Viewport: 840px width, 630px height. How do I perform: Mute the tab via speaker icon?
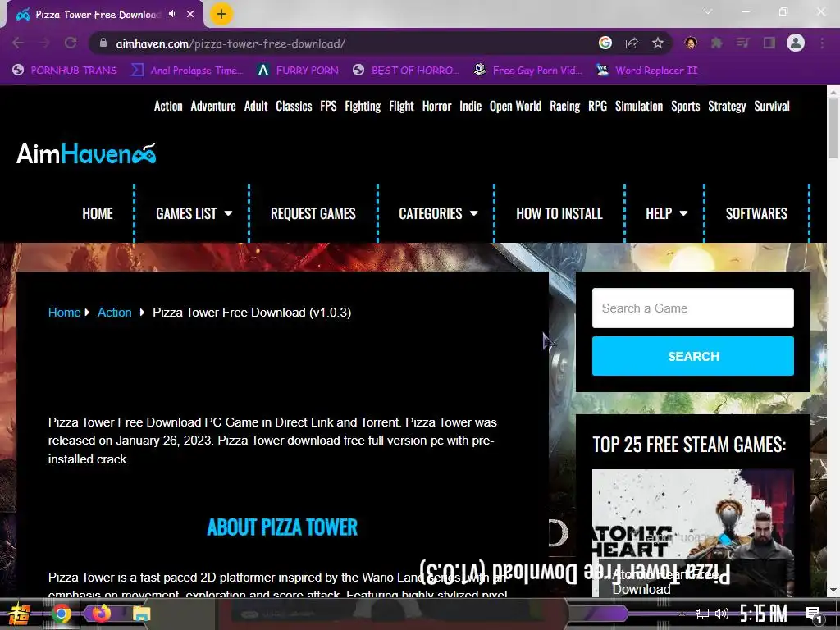172,15
